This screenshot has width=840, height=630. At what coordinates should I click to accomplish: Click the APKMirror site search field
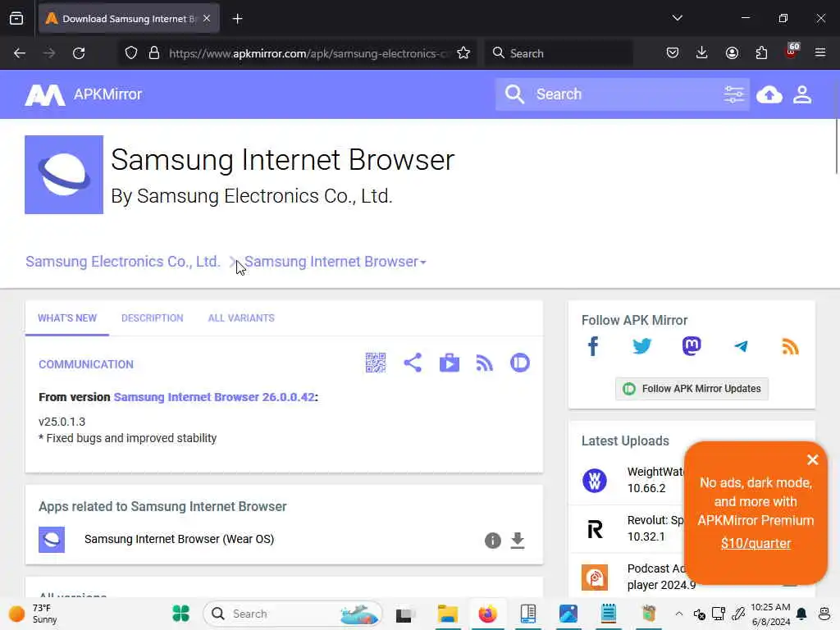click(622, 95)
